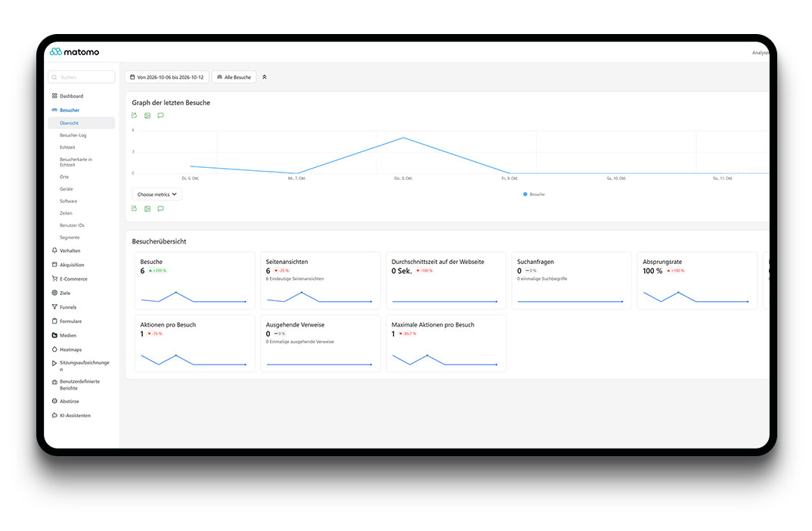The image size is (812, 531).
Task: Click the Suchanfragen sparkline card
Action: pyautogui.click(x=572, y=281)
